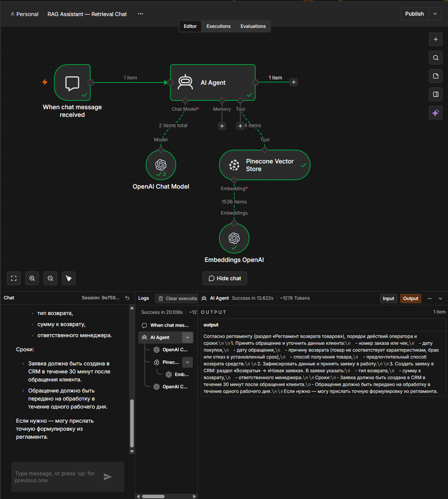Open the AI assistant sparkle button
The height and width of the screenshot is (499, 448).
click(x=436, y=113)
